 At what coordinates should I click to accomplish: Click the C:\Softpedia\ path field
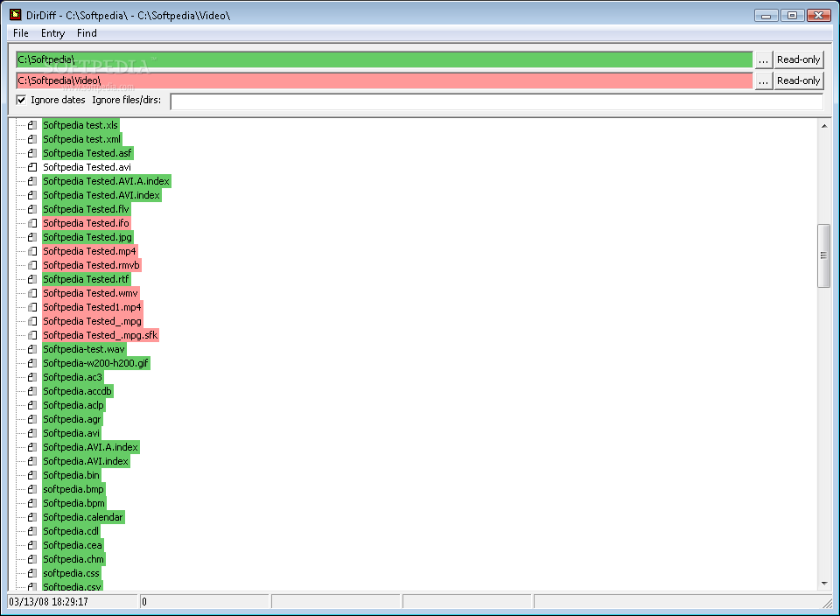384,59
